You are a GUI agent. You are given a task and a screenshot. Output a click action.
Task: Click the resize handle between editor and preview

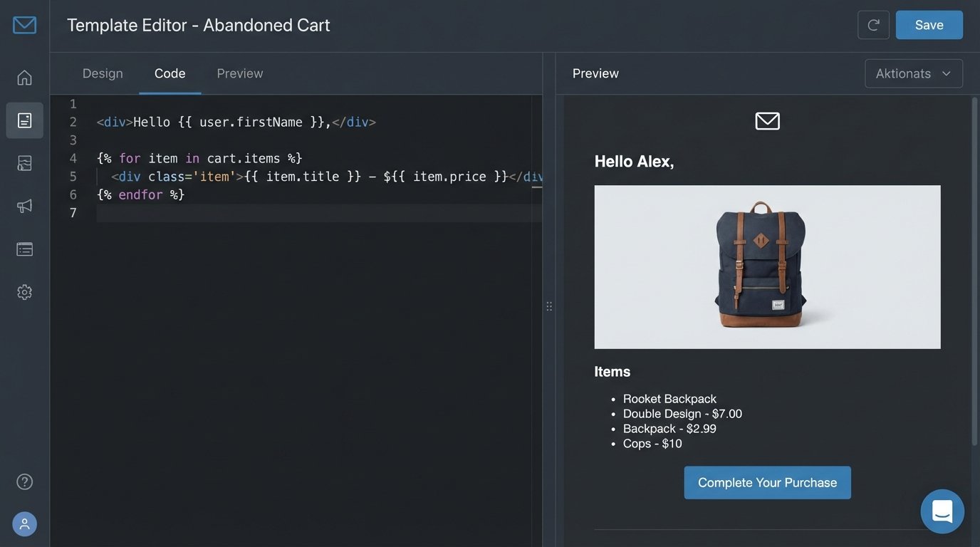pyautogui.click(x=549, y=306)
